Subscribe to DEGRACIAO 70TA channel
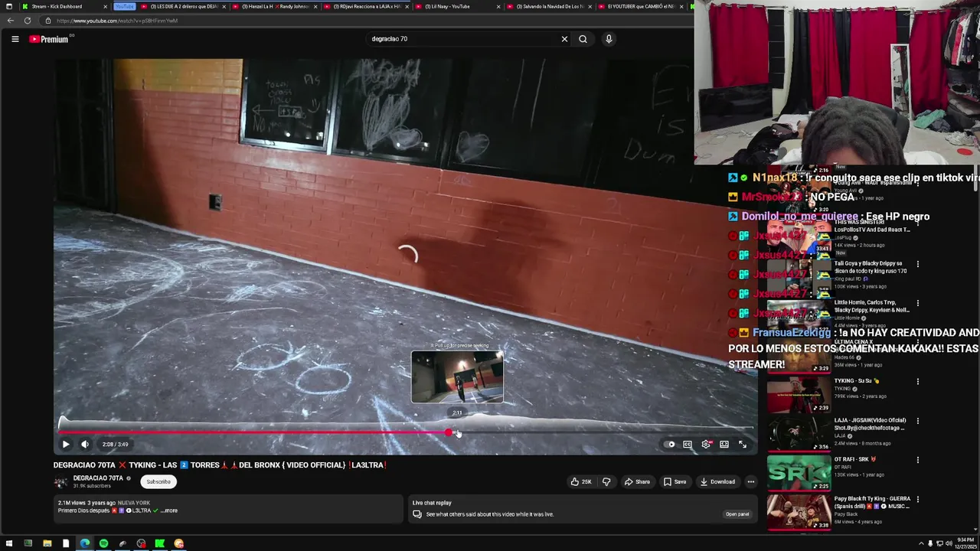 [158, 481]
